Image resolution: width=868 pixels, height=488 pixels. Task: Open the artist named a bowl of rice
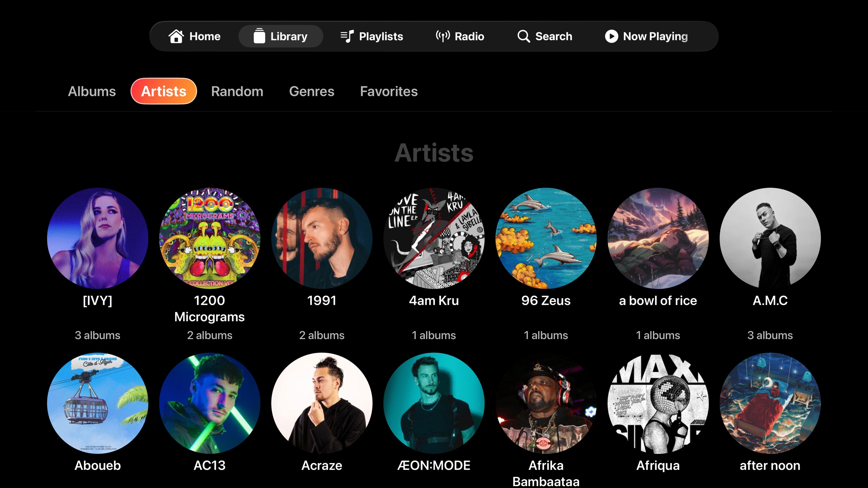click(x=658, y=237)
